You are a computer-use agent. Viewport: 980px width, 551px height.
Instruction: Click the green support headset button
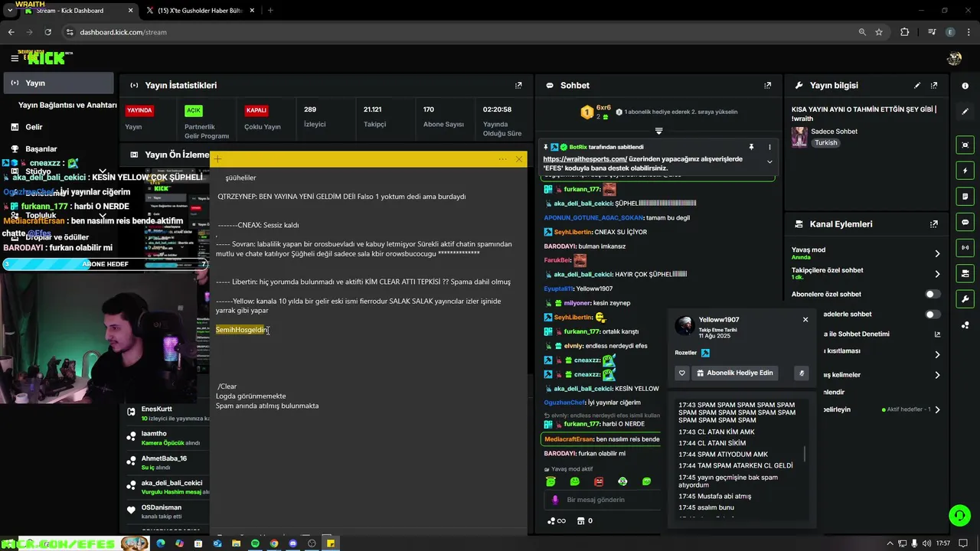pyautogui.click(x=959, y=515)
